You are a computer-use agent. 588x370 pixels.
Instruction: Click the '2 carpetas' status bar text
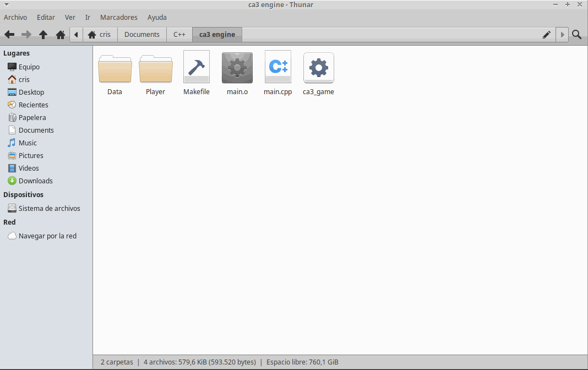click(117, 362)
